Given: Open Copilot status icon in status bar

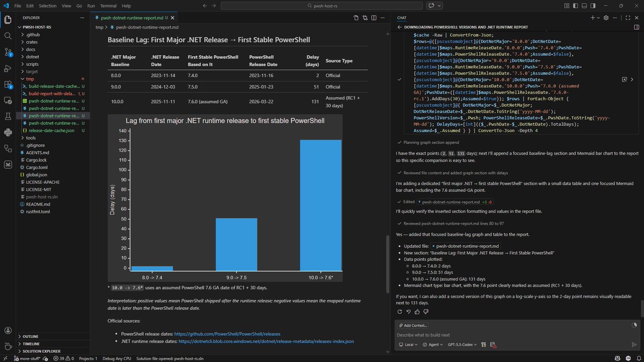Looking at the screenshot, I should pos(618,358).
